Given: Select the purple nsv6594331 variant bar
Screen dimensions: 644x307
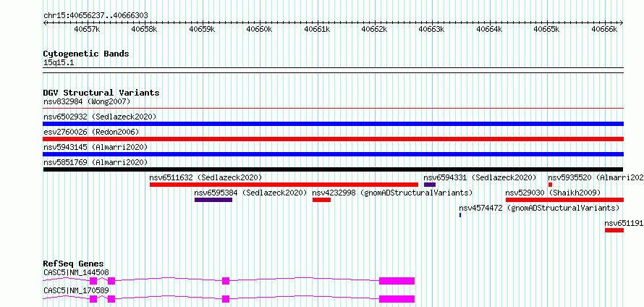Looking at the screenshot, I should [430, 185].
